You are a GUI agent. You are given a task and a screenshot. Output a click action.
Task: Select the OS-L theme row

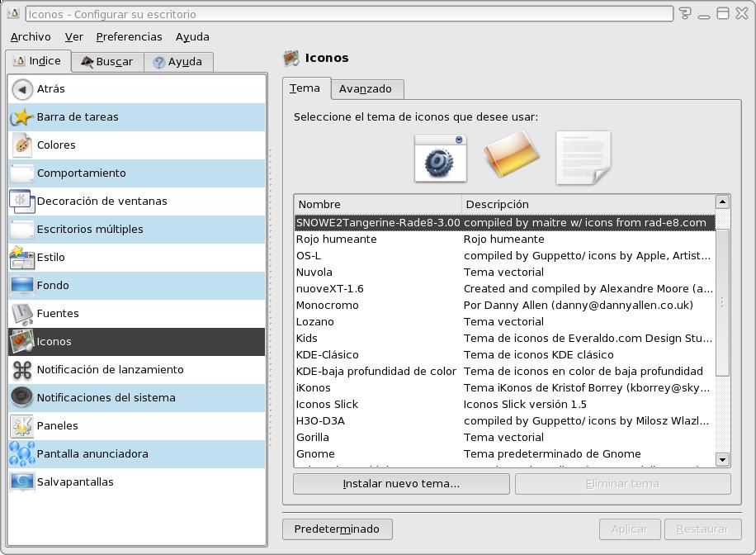[504, 256]
